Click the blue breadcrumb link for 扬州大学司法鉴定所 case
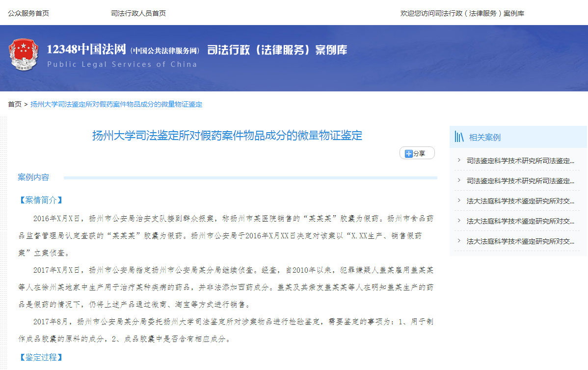 (116, 104)
